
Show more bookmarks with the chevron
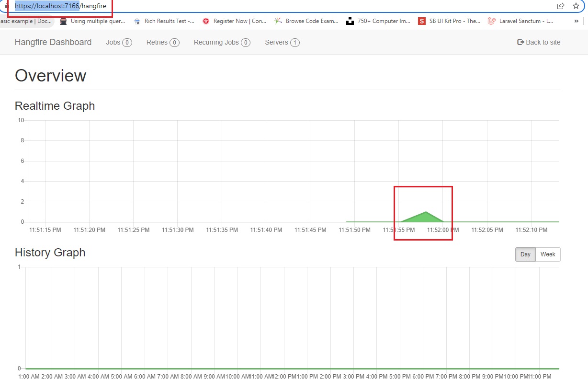coord(576,21)
